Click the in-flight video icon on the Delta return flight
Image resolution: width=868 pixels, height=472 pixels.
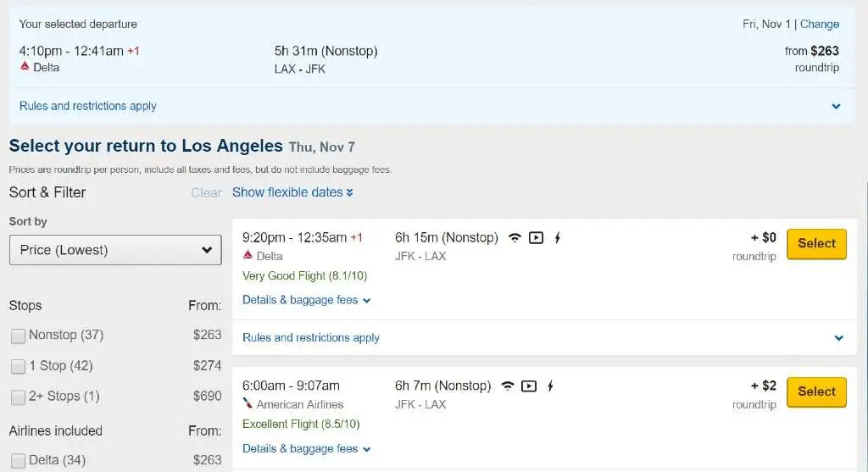pyautogui.click(x=536, y=238)
